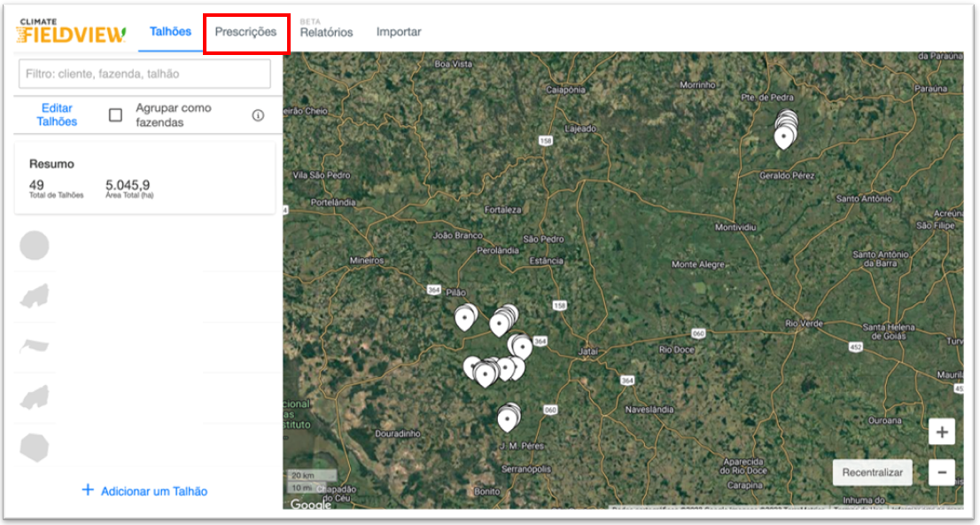The height and width of the screenshot is (525, 980).
Task: Select the circular field shape thumbnail
Action: 35,246
